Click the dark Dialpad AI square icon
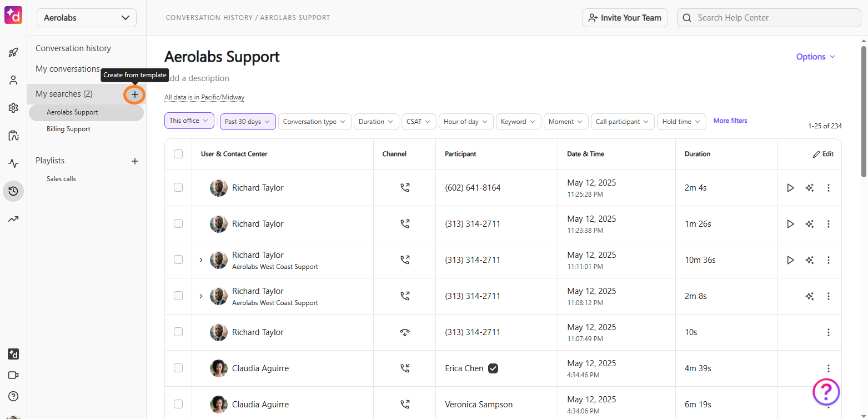Viewport: 868px width, 419px height. (x=13, y=354)
